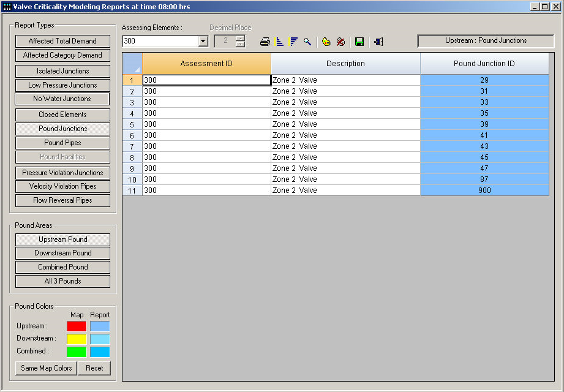Image resolution: width=564 pixels, height=392 pixels.
Task: Change the Downstream report color swatch
Action: [x=100, y=339]
